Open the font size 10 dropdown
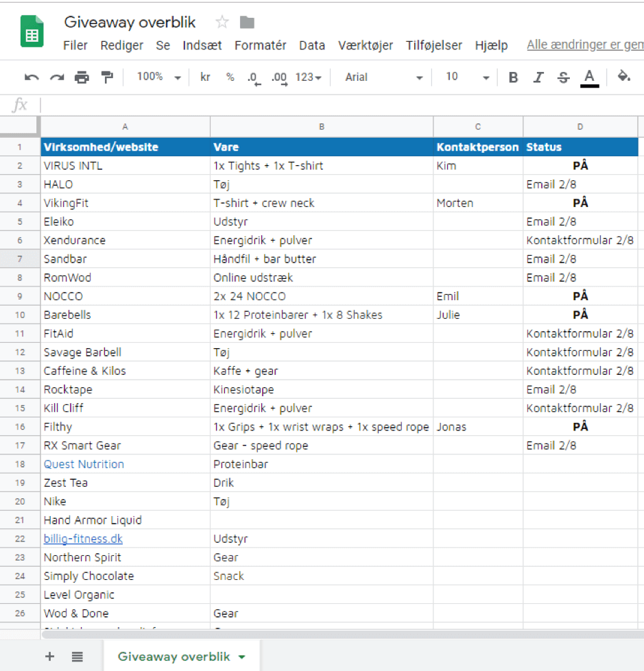The height and width of the screenshot is (671, 644). point(467,77)
